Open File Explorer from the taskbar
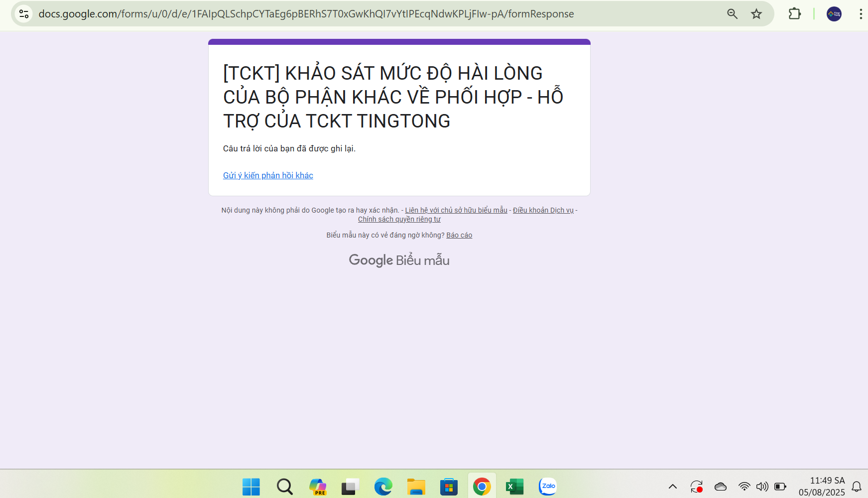 point(416,487)
